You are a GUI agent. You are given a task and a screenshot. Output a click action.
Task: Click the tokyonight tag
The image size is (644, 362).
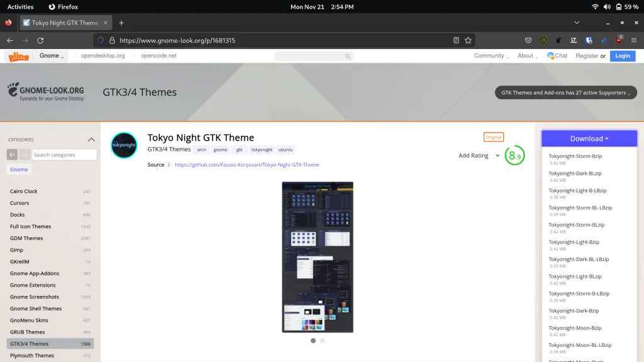pyautogui.click(x=262, y=150)
